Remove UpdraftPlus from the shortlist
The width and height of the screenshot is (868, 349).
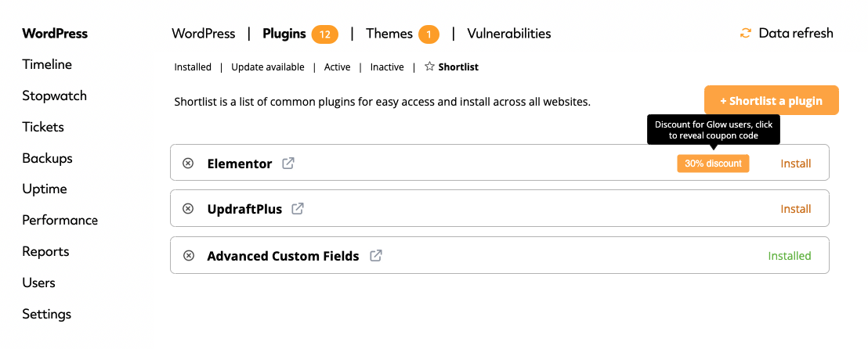coord(188,208)
